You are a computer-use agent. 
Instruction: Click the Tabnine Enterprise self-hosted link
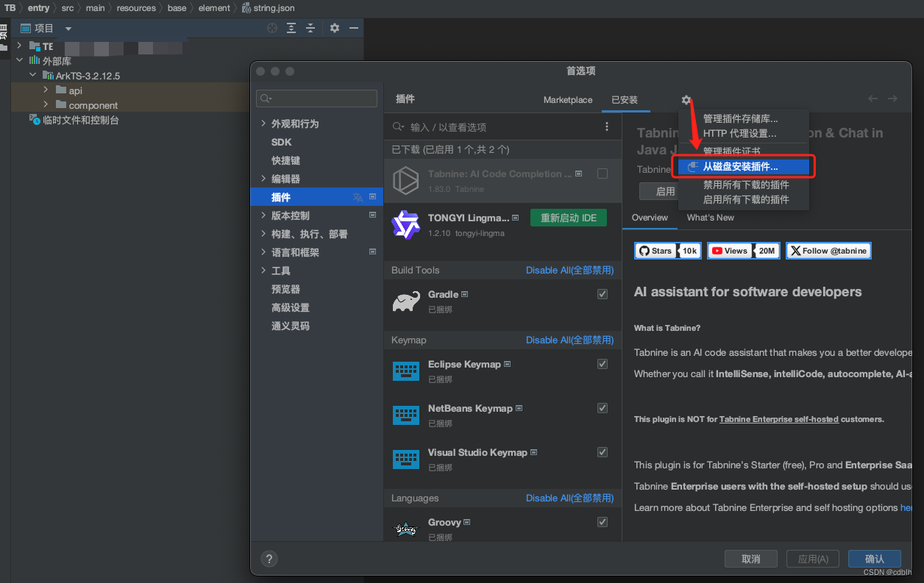(779, 419)
